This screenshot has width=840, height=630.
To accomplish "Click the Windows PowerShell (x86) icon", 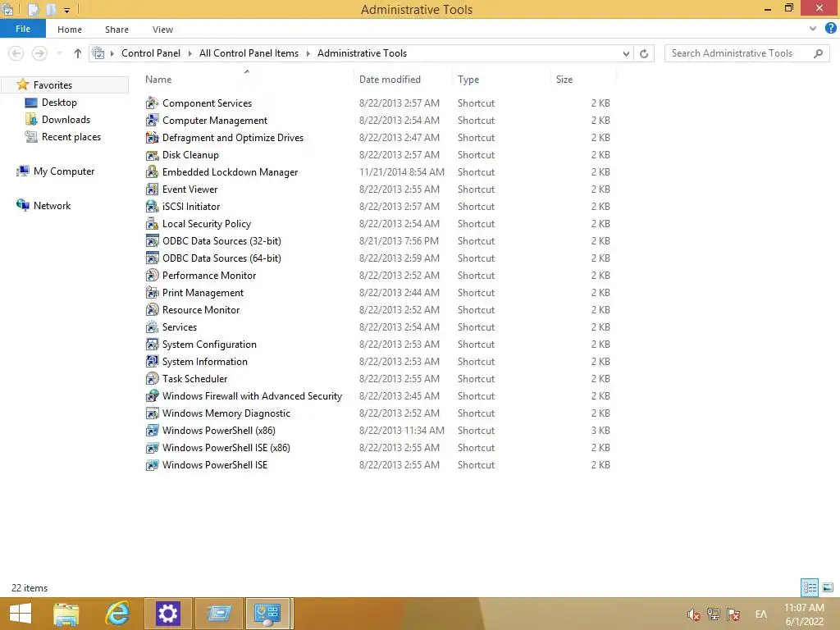I will click(152, 430).
